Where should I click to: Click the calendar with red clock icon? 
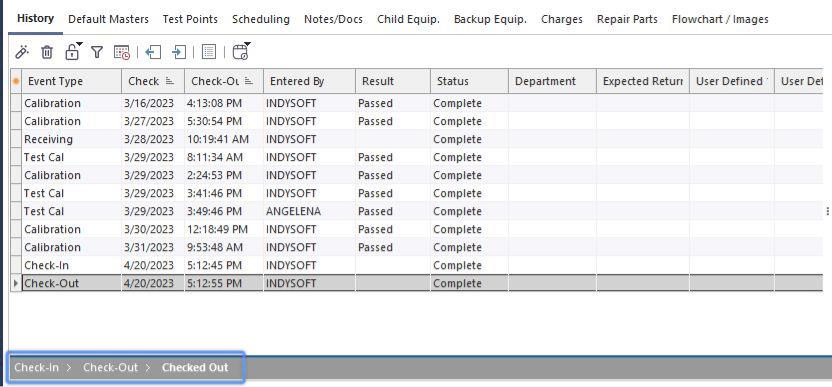coord(122,52)
